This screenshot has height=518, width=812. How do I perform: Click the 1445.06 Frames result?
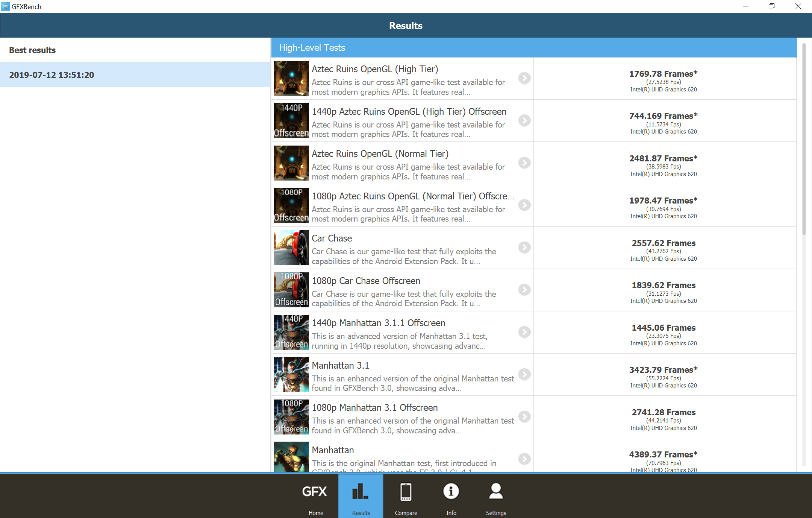click(664, 328)
